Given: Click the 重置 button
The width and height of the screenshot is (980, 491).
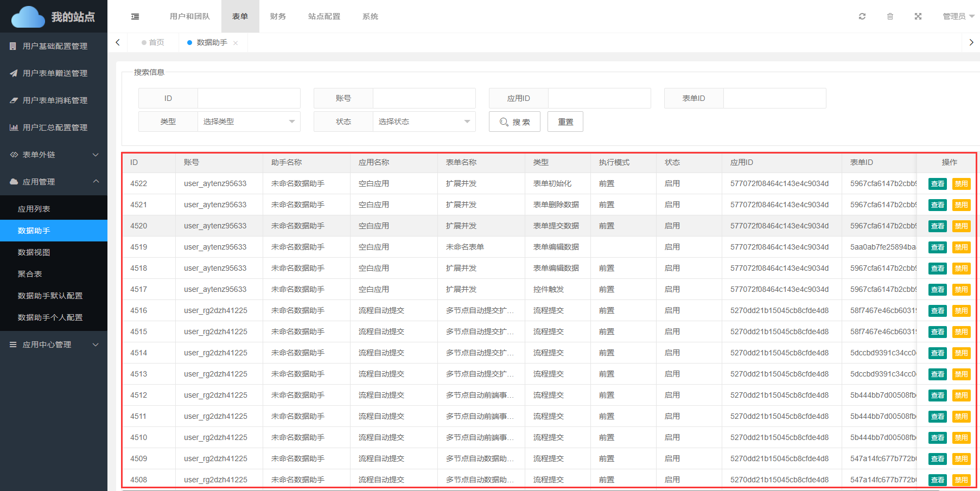Looking at the screenshot, I should click(565, 122).
